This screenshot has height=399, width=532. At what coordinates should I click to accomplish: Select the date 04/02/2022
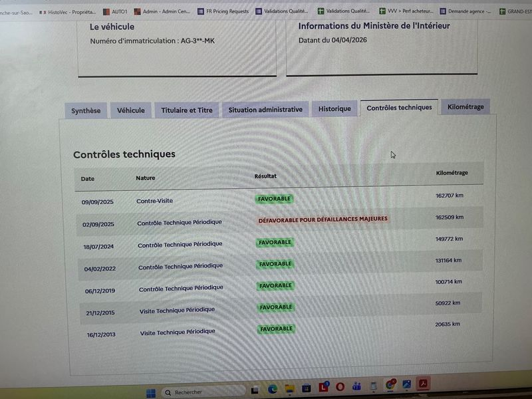click(100, 269)
